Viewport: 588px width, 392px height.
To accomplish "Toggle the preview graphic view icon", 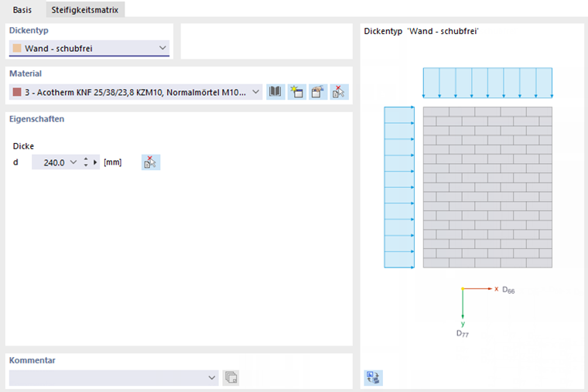I will click(373, 377).
